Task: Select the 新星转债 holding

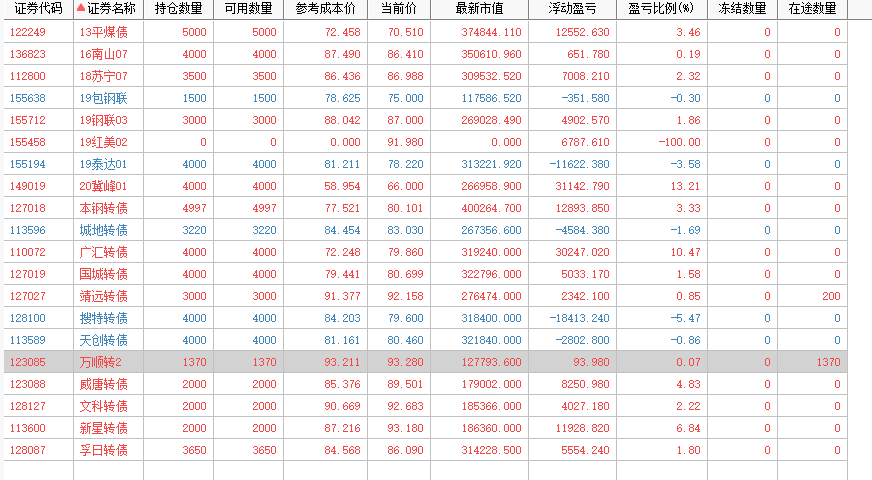Action: (103, 428)
